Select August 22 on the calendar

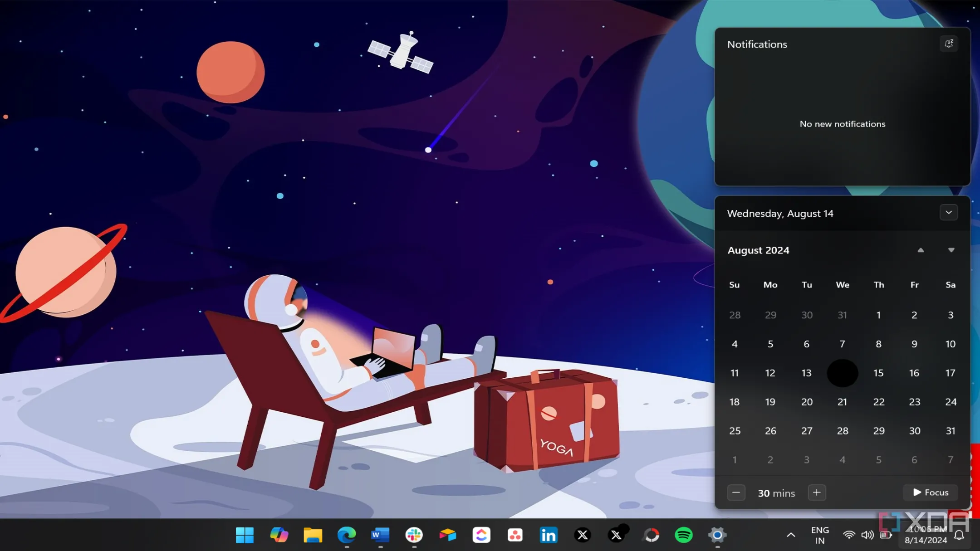tap(879, 402)
